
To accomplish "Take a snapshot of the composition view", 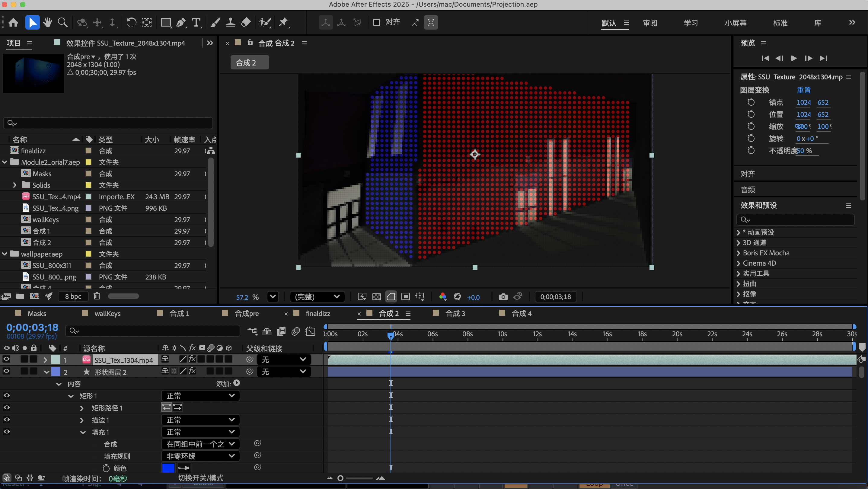I will pyautogui.click(x=503, y=296).
